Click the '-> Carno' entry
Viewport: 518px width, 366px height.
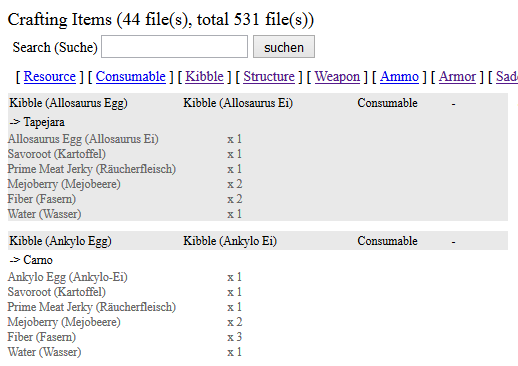31,260
